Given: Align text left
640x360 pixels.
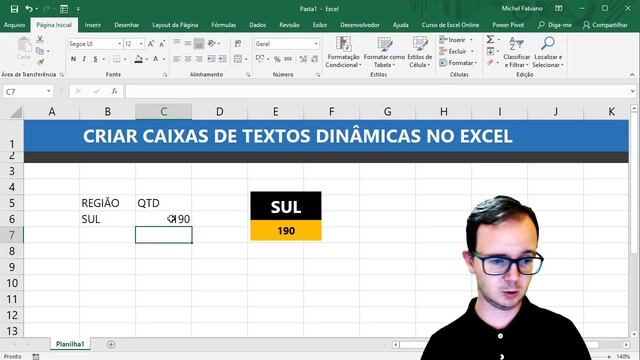Looking at the screenshot, I should pyautogui.click(x=177, y=59).
